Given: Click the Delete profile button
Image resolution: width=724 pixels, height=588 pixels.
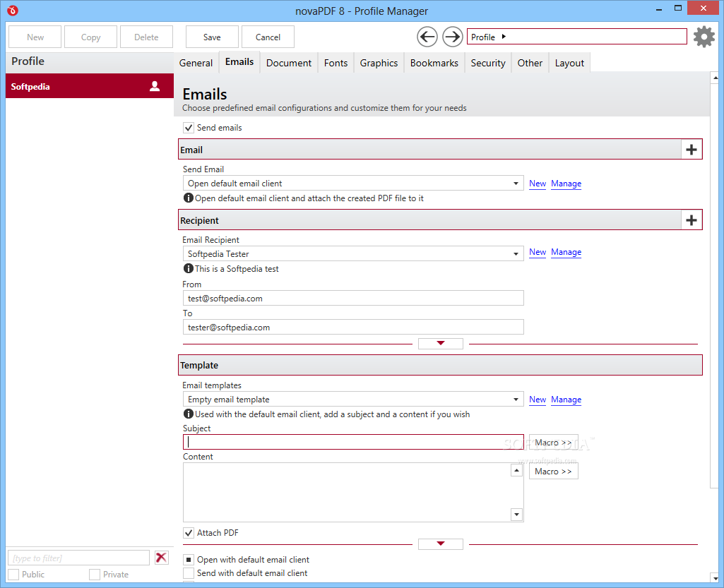Looking at the screenshot, I should coord(146,37).
